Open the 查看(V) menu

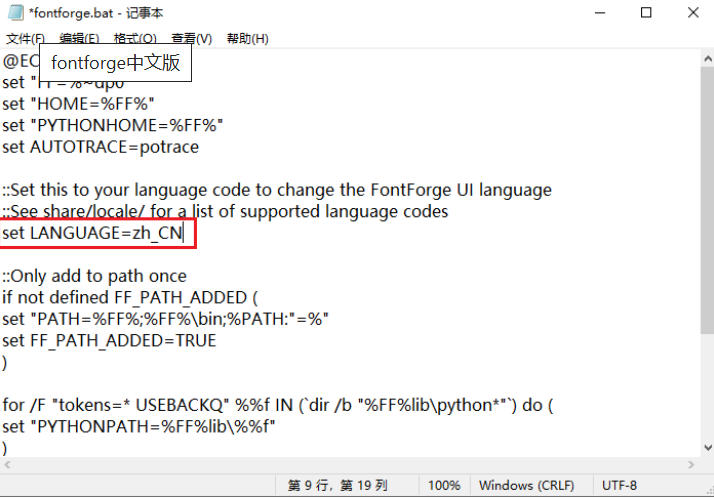[x=192, y=39]
